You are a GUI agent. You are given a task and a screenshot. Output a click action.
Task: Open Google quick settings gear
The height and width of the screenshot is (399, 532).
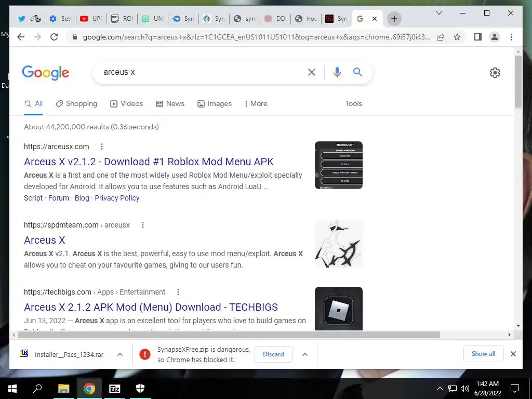pos(495,73)
